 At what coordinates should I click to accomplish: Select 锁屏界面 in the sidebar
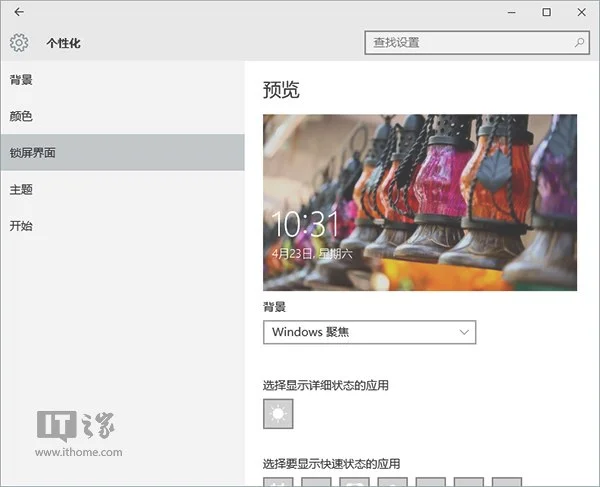pyautogui.click(x=35, y=153)
